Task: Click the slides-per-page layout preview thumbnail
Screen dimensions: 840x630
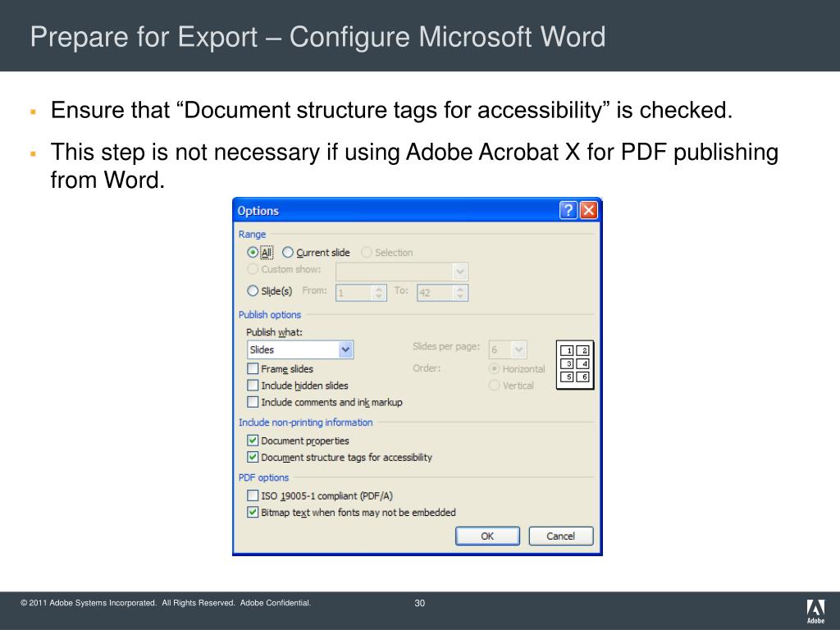Action: (x=575, y=364)
